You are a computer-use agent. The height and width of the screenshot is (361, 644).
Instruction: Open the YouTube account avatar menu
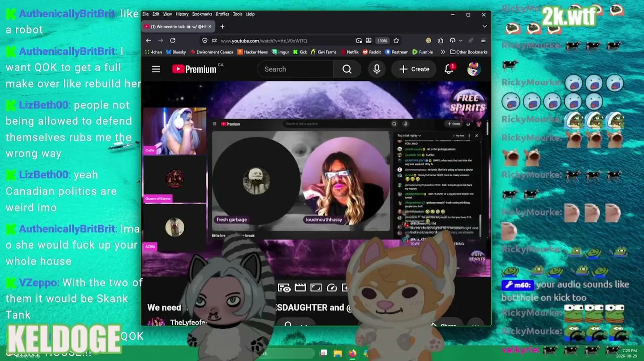click(473, 69)
